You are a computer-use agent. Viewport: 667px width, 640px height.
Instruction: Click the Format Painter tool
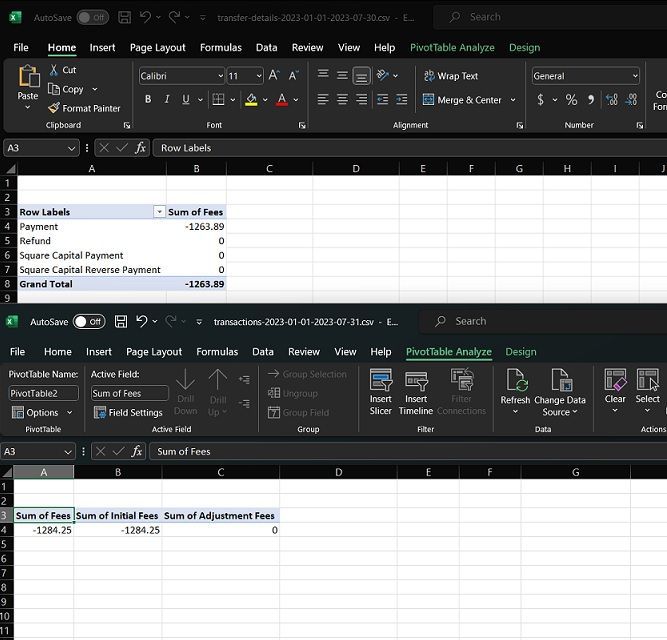tap(84, 108)
